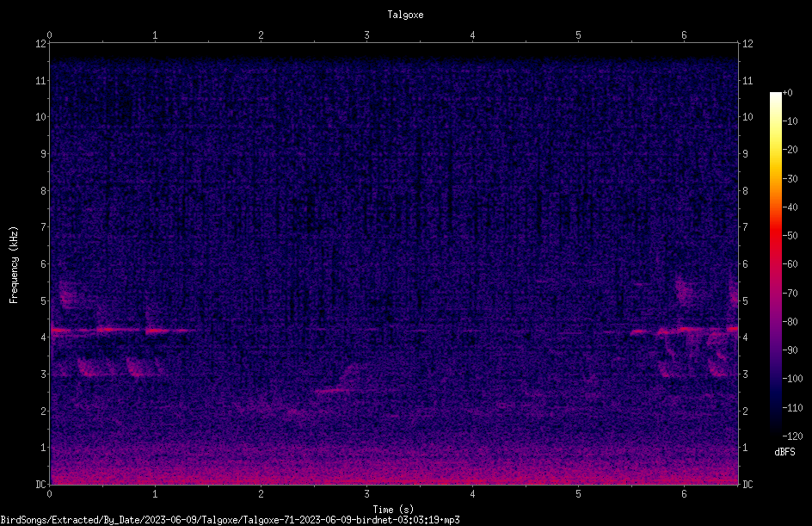Click the "12" tick on the left frequency axis
This screenshot has width=812, height=526.
pyautogui.click(x=41, y=44)
